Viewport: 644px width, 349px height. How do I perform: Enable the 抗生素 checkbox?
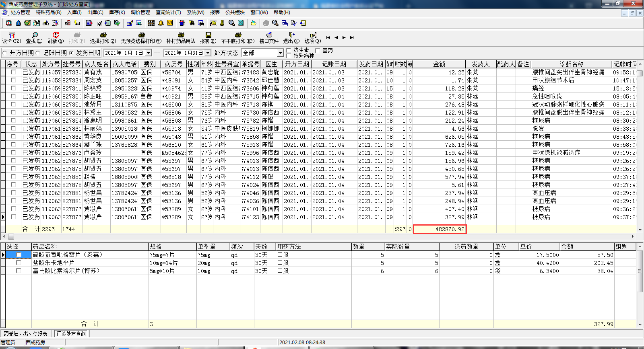click(x=288, y=50)
